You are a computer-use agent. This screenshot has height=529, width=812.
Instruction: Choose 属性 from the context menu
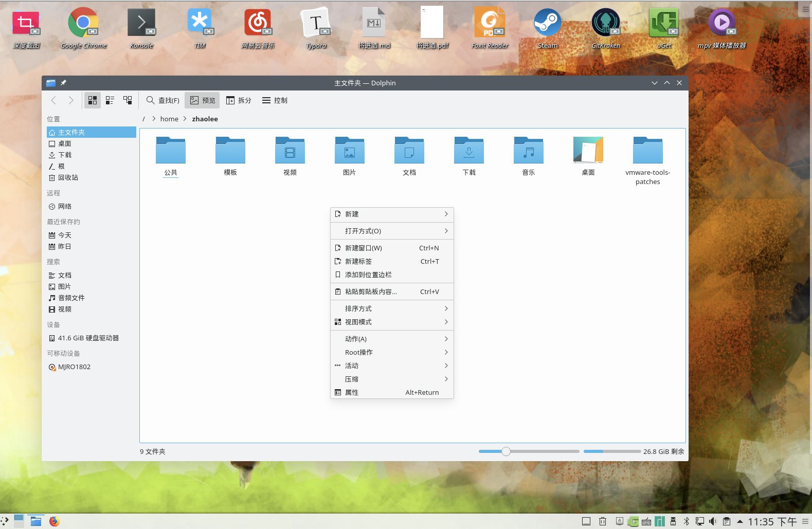[392, 392]
